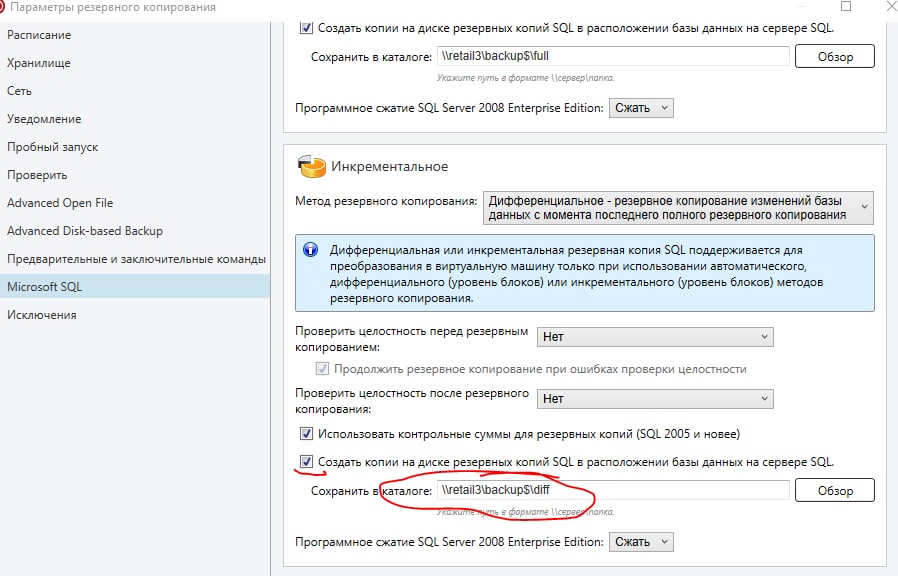Select Microsoft SQL in the sidebar
This screenshot has width=898, height=576.
click(x=135, y=286)
